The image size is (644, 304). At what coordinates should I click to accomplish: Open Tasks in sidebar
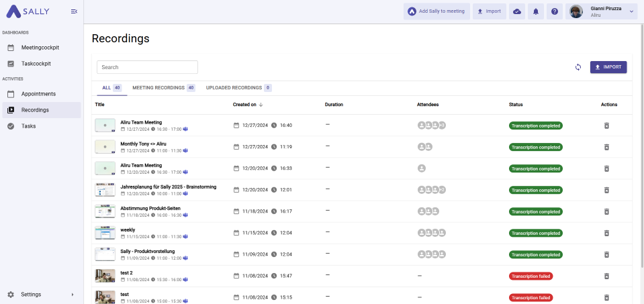[42, 126]
